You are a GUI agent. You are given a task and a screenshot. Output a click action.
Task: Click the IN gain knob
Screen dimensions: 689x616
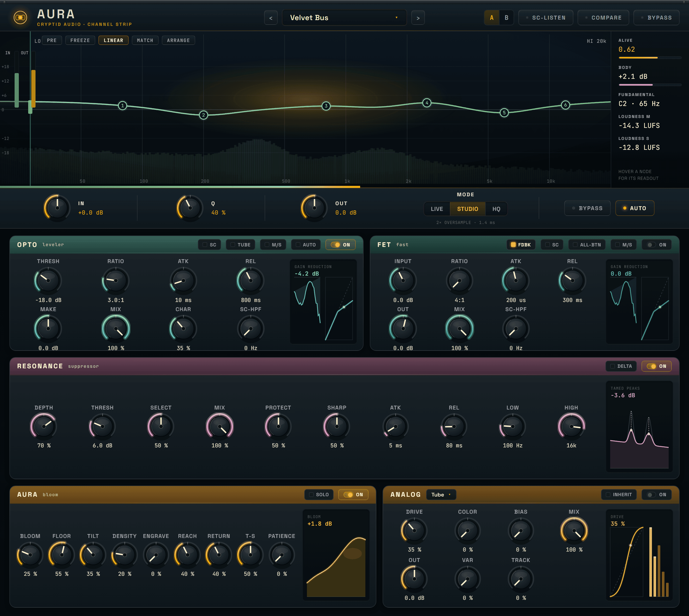(x=57, y=208)
